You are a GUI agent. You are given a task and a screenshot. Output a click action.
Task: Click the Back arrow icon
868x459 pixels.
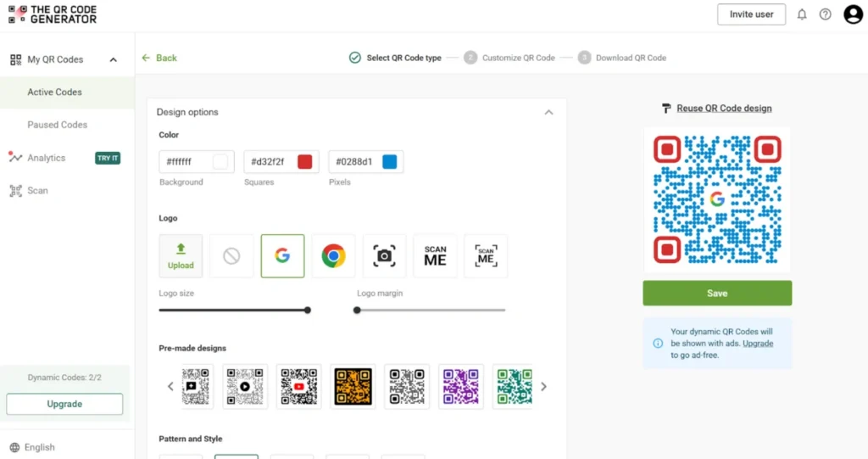pyautogui.click(x=146, y=58)
